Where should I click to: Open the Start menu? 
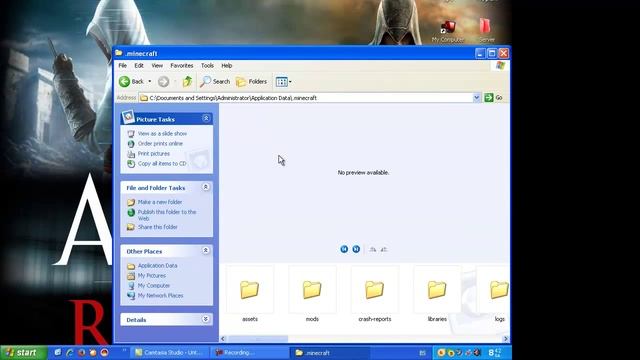(x=23, y=352)
